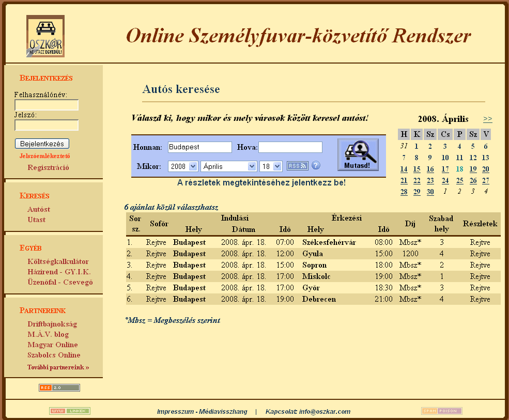This screenshot has height=420, width=509.
Task: Click the 2008. Április calendar title
Action: (x=443, y=119)
